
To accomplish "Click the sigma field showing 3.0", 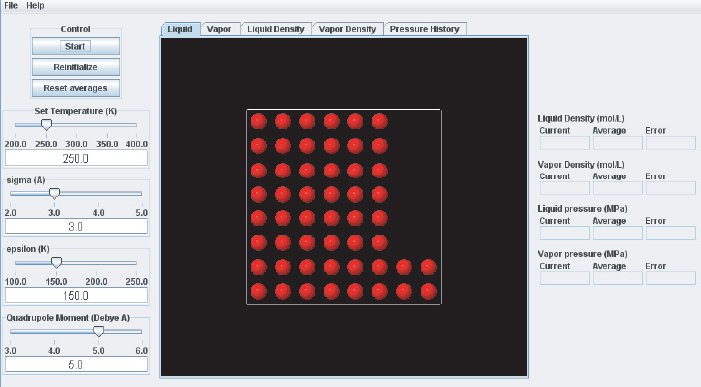I will click(76, 227).
